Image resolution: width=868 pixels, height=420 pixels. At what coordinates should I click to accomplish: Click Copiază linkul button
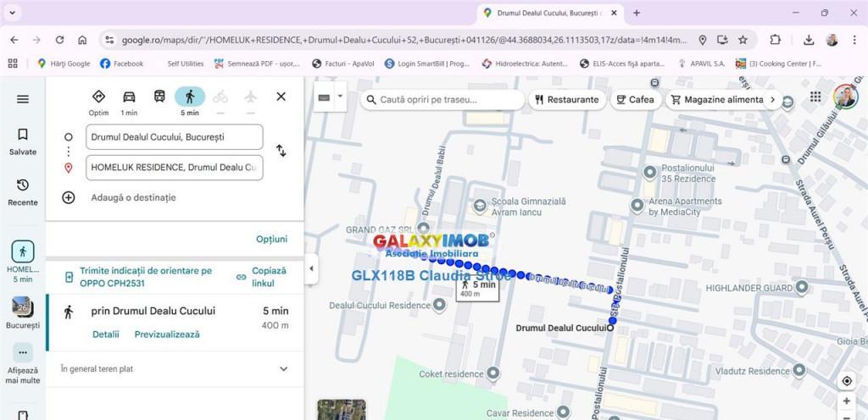tap(262, 277)
